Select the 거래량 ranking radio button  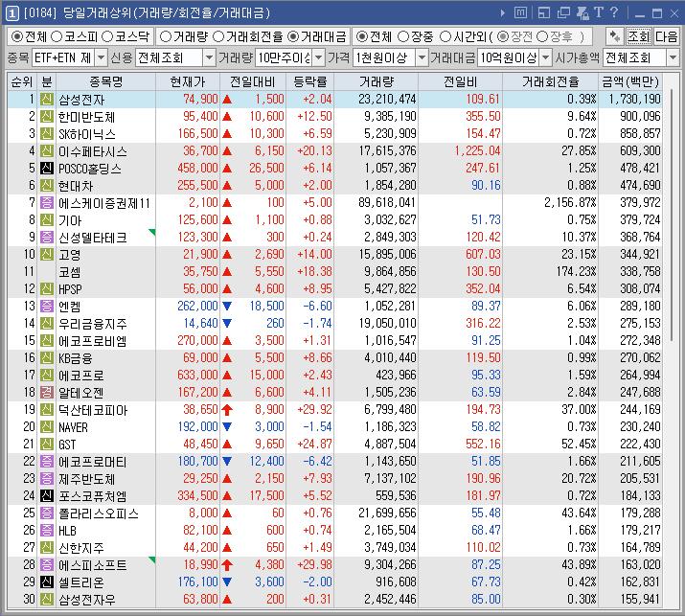tap(166, 36)
